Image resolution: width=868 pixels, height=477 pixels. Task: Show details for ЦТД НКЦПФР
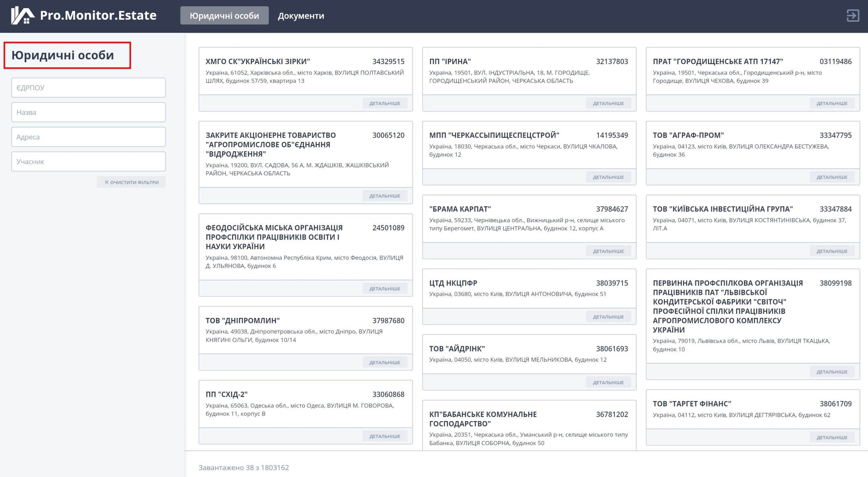[608, 317]
